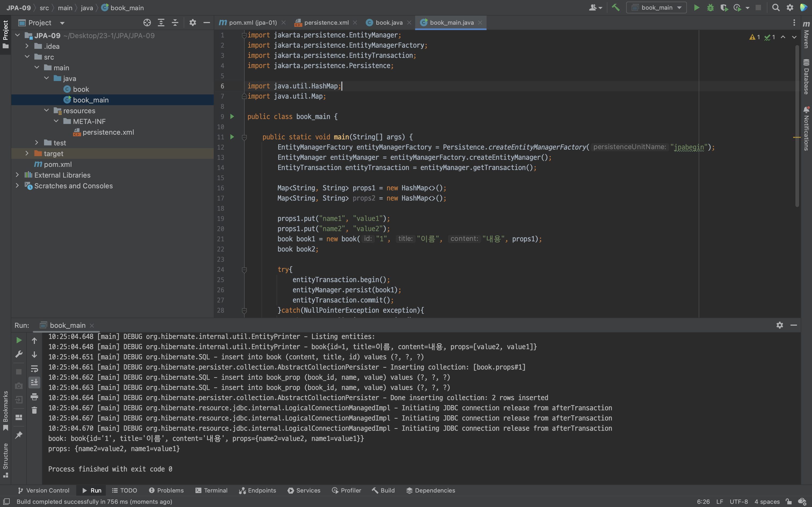Open the Problems tool window
812x507 pixels.
(166, 490)
